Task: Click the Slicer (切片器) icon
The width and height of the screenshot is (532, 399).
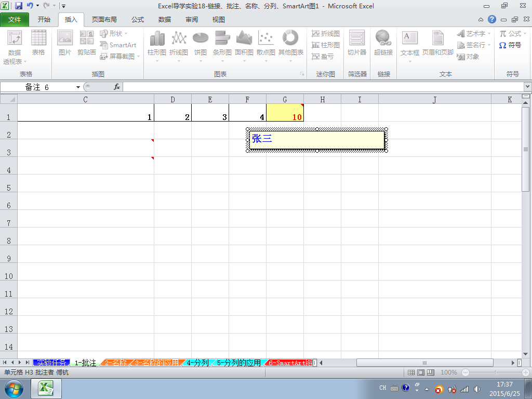Action: (x=357, y=43)
